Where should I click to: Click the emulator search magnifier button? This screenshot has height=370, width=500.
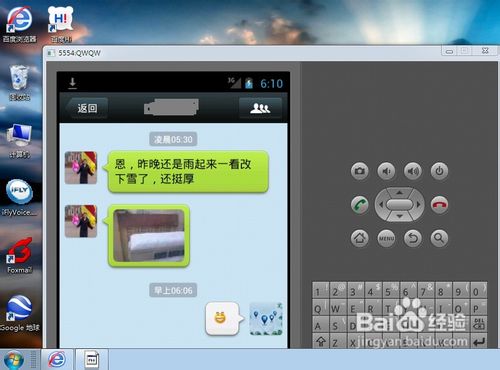click(439, 238)
